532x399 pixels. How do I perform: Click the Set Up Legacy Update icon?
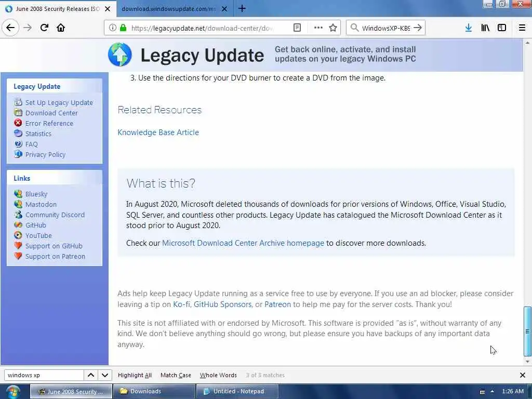pos(18,102)
